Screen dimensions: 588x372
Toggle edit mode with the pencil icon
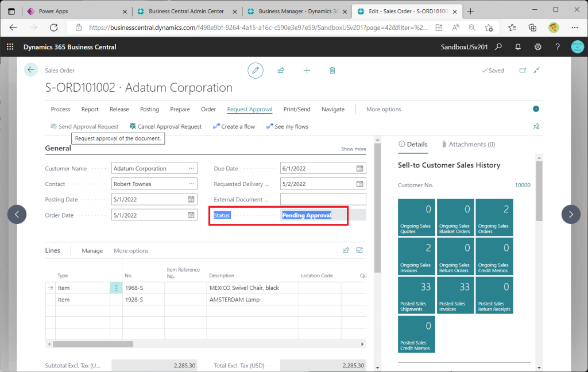(x=256, y=71)
